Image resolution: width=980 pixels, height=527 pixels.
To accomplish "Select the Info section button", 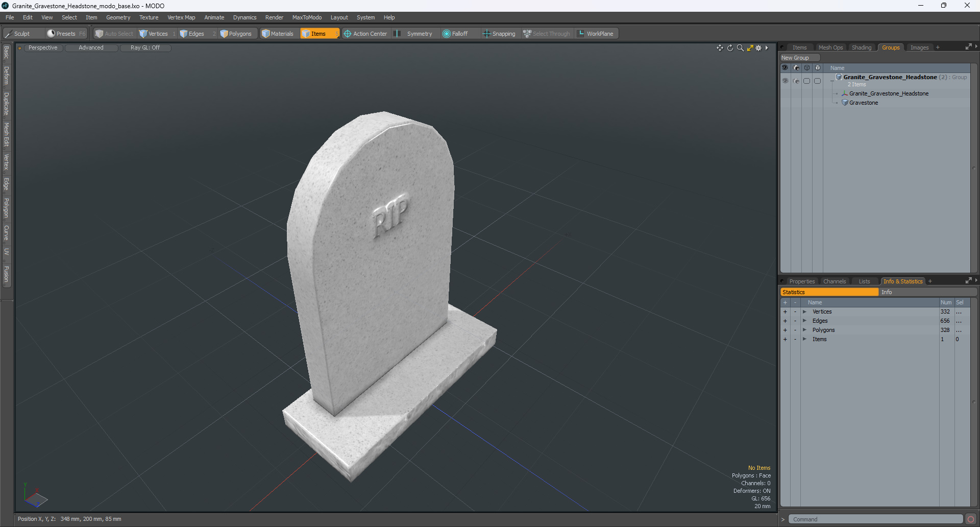I will tap(928, 292).
